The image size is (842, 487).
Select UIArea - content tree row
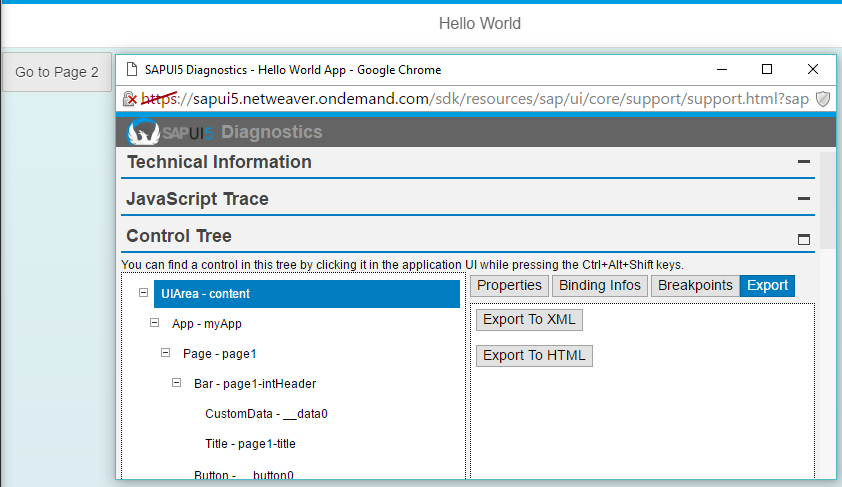(307, 294)
